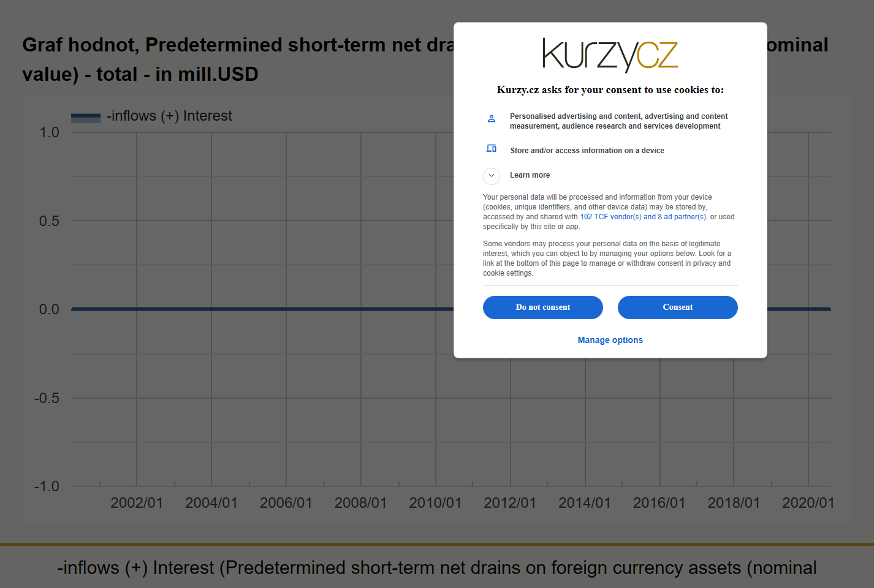Open Manage options link
The image size is (874, 588).
click(x=610, y=340)
